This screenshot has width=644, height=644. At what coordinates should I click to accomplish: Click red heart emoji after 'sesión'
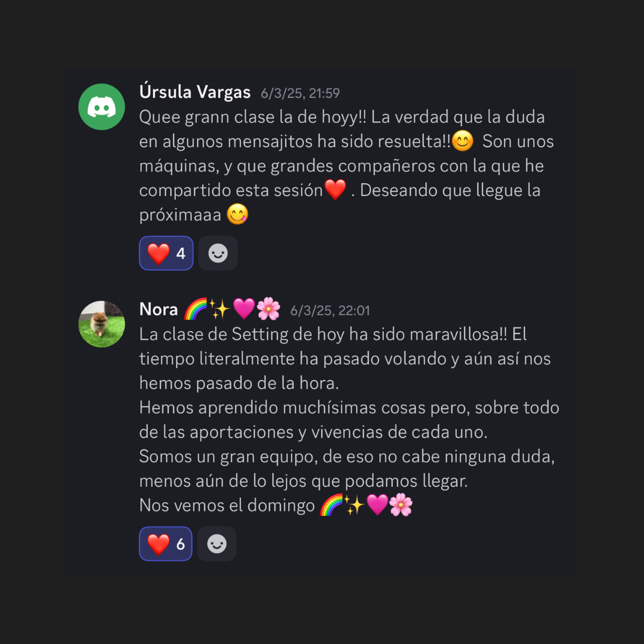point(335,190)
